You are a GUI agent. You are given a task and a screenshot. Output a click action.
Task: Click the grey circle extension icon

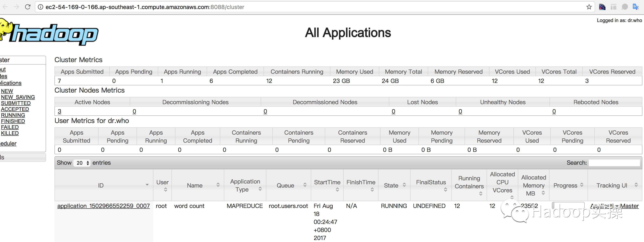click(625, 7)
